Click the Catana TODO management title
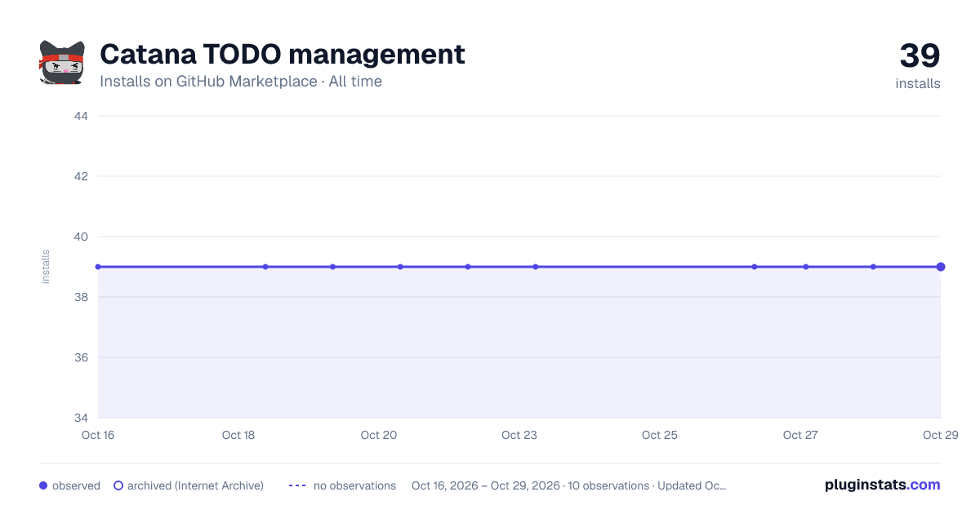Screen dimensions: 980x514 pyautogui.click(x=283, y=55)
